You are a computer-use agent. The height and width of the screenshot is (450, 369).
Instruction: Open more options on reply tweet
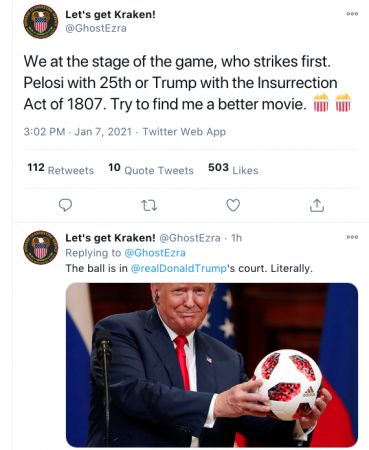coord(352,237)
